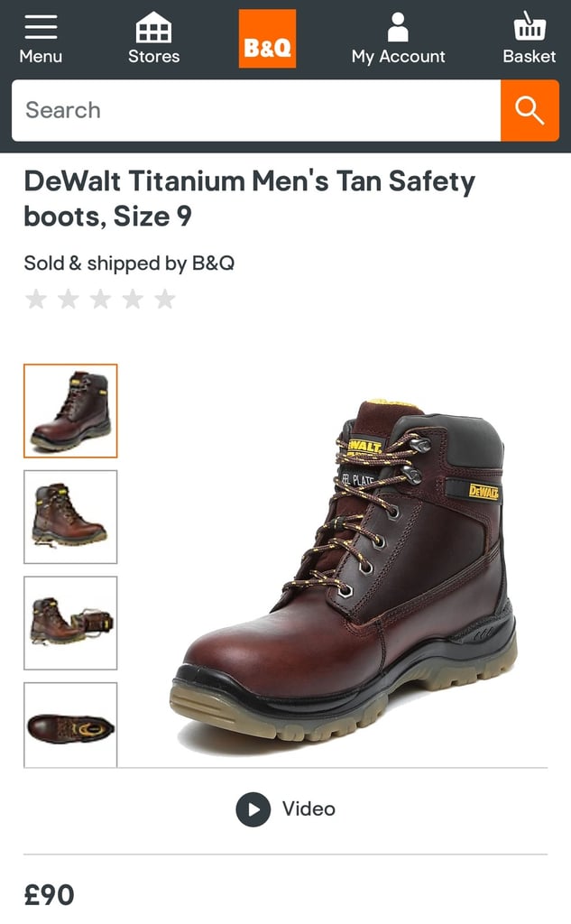This screenshot has width=571, height=924.
Task: Open the My Account person icon
Action: click(398, 27)
